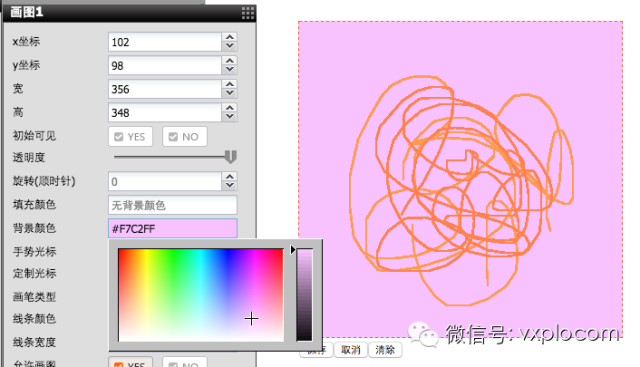Click the 手势光标 property label

point(34,251)
